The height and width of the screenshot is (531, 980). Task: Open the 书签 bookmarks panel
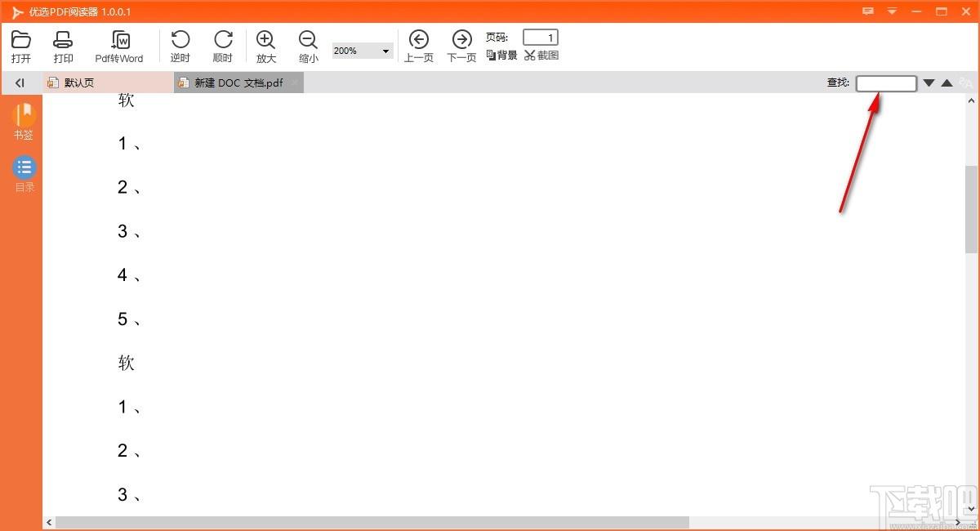pos(24,121)
